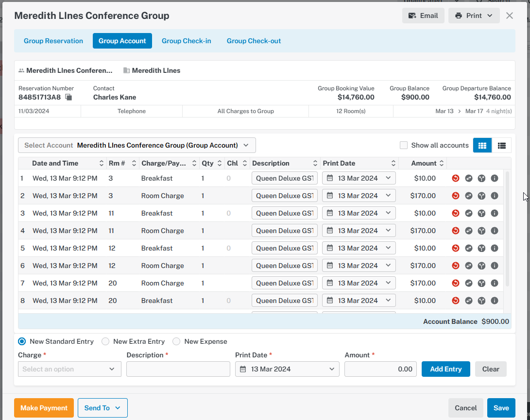
Task: Reverse the row 8 Breakfast charge for room 20
Action: point(456,301)
